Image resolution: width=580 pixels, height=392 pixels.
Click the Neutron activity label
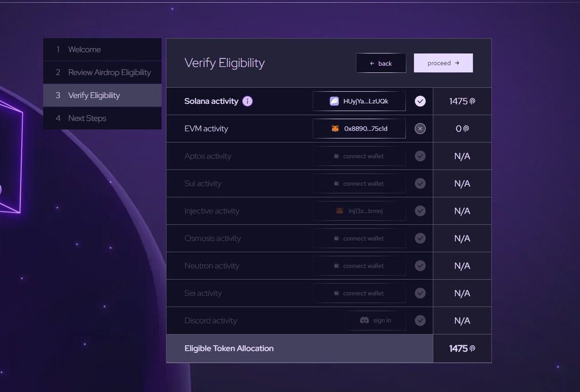point(212,266)
